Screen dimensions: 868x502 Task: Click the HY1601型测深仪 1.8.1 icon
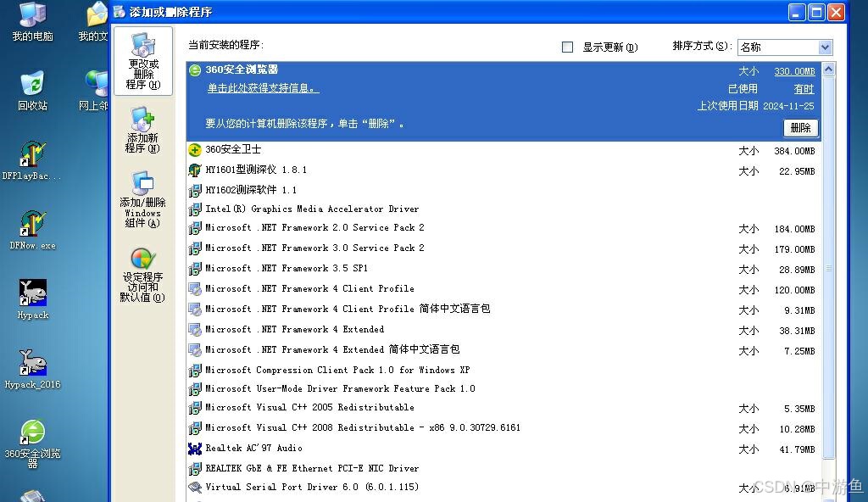(x=195, y=170)
